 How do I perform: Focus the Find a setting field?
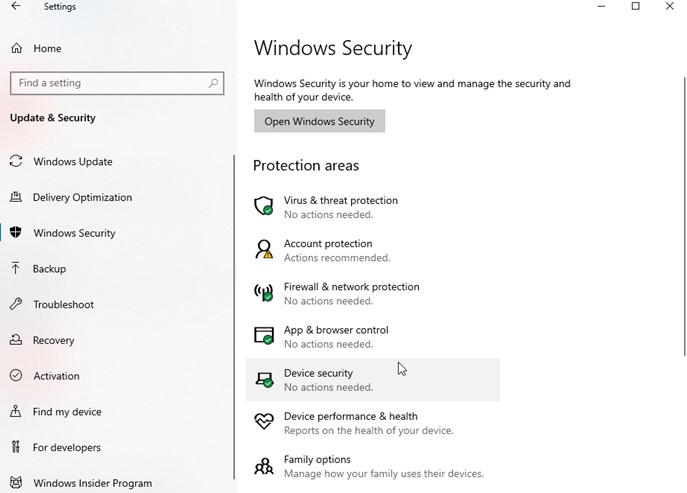tap(117, 83)
